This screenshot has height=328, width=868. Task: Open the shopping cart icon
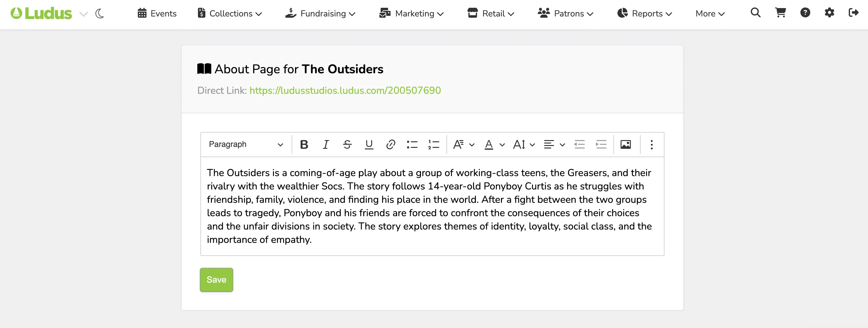(x=781, y=13)
